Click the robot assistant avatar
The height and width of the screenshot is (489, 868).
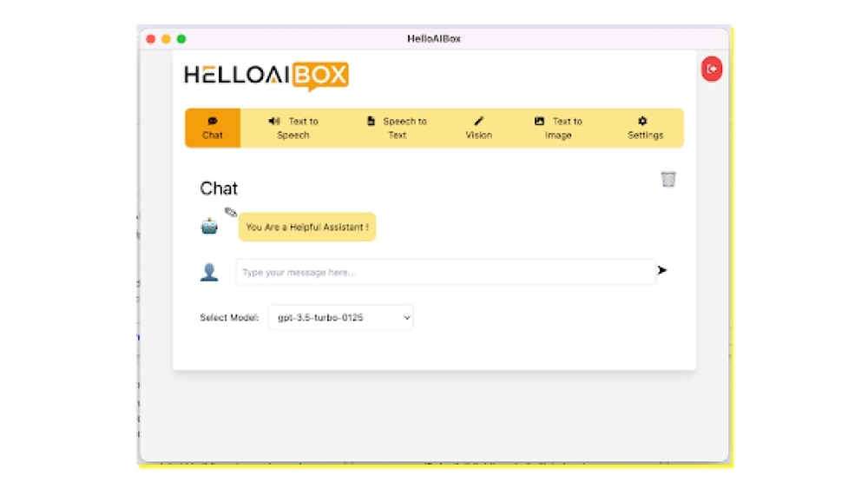pyautogui.click(x=209, y=226)
